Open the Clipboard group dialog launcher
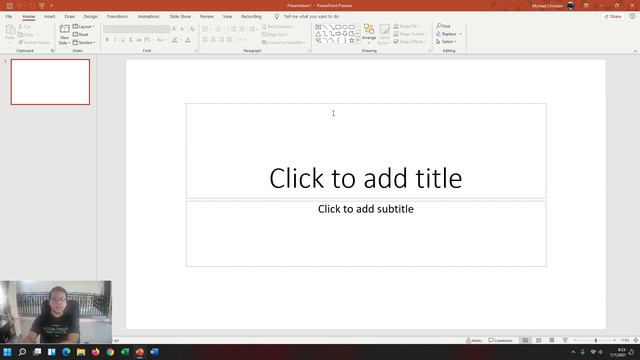 pyautogui.click(x=52, y=51)
